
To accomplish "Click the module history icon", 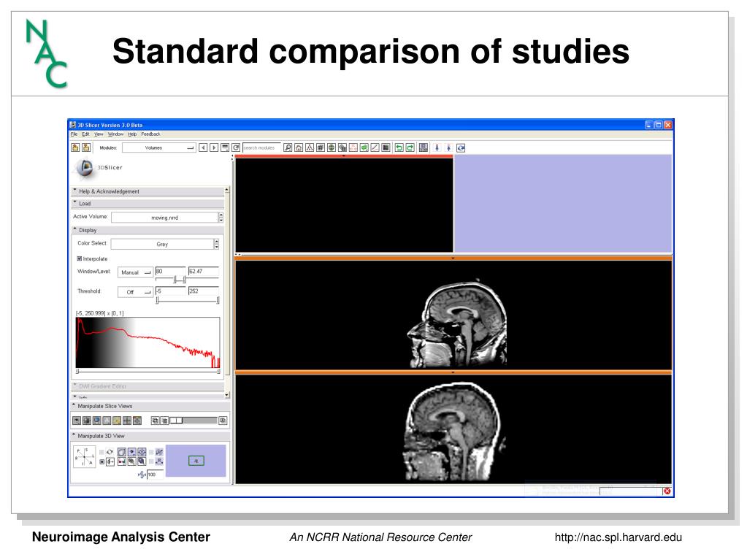I will [x=225, y=147].
